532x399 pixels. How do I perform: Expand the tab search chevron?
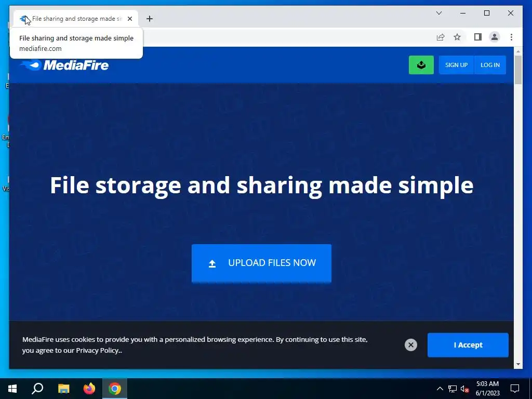coord(438,13)
